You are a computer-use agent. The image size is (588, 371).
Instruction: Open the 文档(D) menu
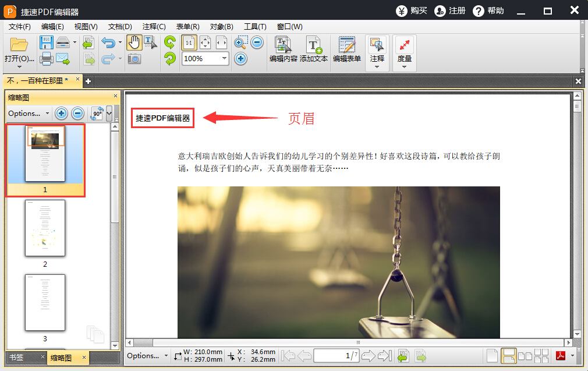coord(120,27)
